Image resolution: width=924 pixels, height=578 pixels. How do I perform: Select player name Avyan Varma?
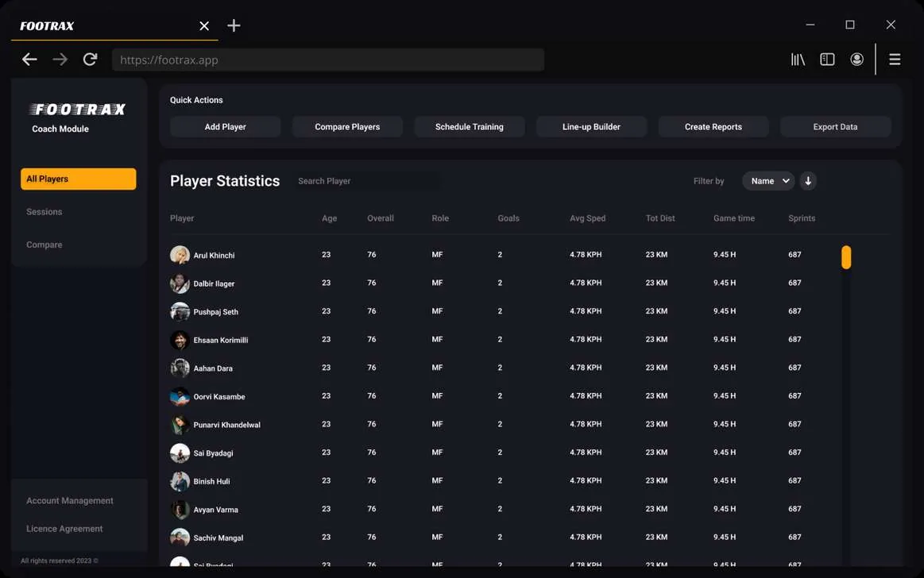[215, 510]
